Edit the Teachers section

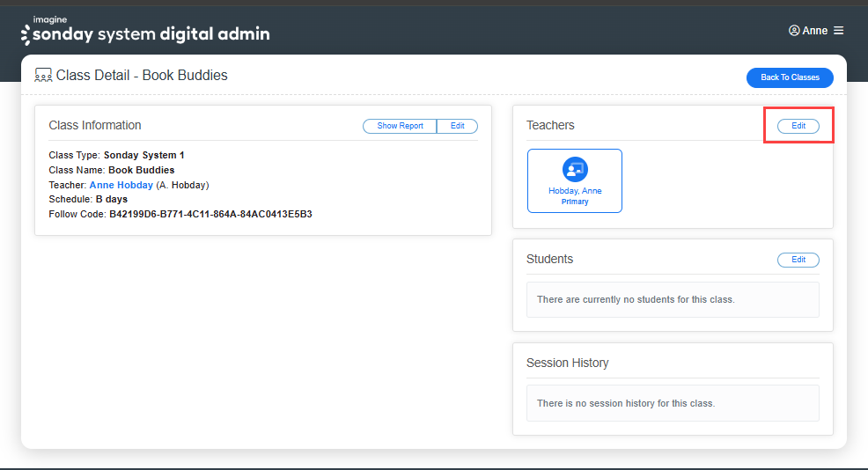click(798, 126)
